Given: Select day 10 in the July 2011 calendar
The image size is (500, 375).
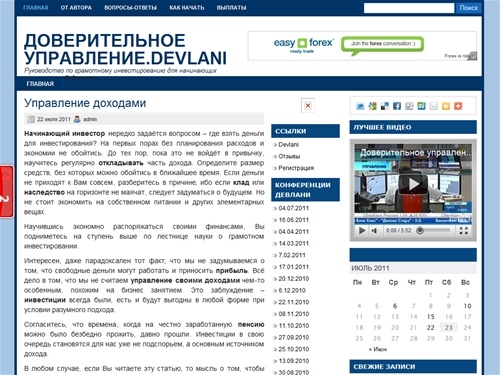Looking at the screenshot, I should pyautogui.click(x=467, y=306).
